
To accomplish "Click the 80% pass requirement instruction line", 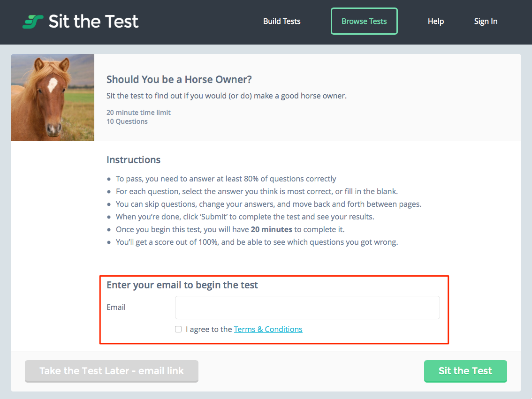I will coord(226,179).
